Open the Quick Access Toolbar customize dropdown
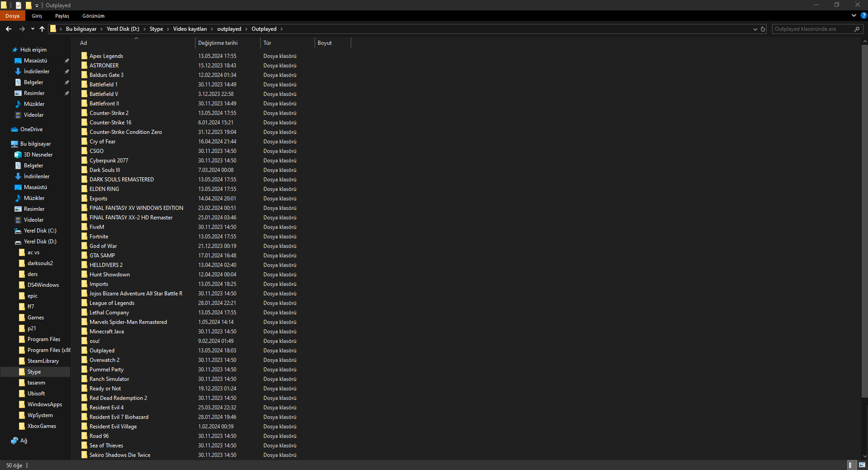The image size is (868, 470). point(37,5)
